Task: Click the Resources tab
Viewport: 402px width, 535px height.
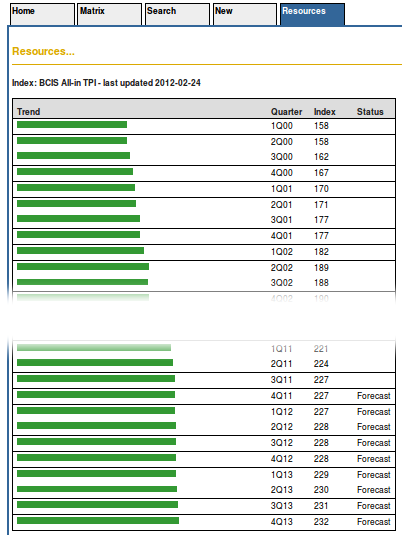Action: click(x=312, y=14)
